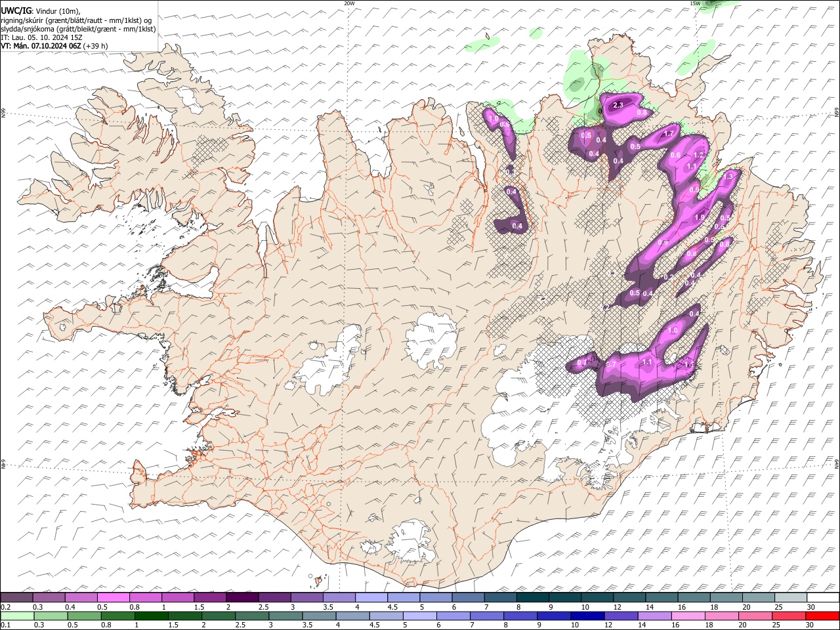The image size is (840, 630).
Task: Click the valid time 'VT: Mán. 07.10.2024 06Z (+39 h)'
Action: click(54, 46)
